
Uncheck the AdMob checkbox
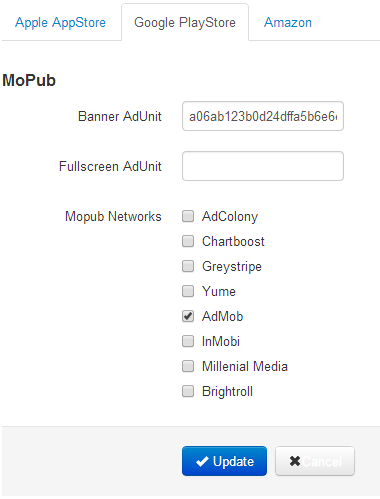click(188, 316)
